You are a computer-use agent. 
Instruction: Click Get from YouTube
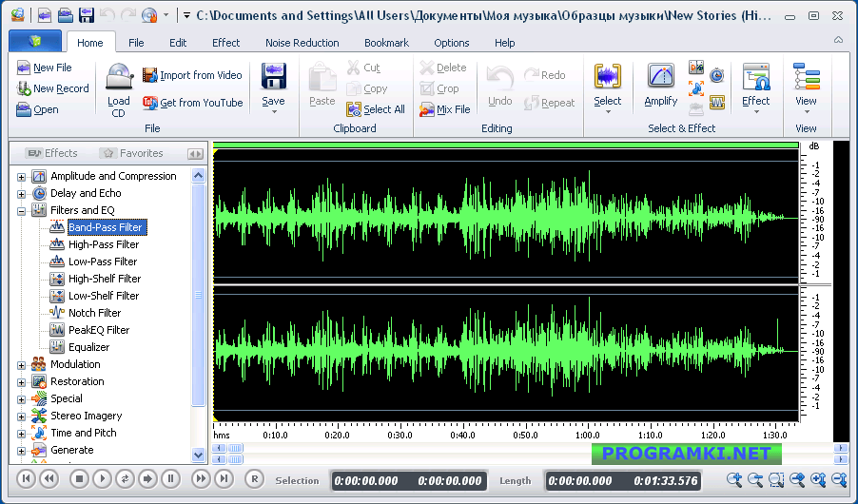(x=192, y=103)
